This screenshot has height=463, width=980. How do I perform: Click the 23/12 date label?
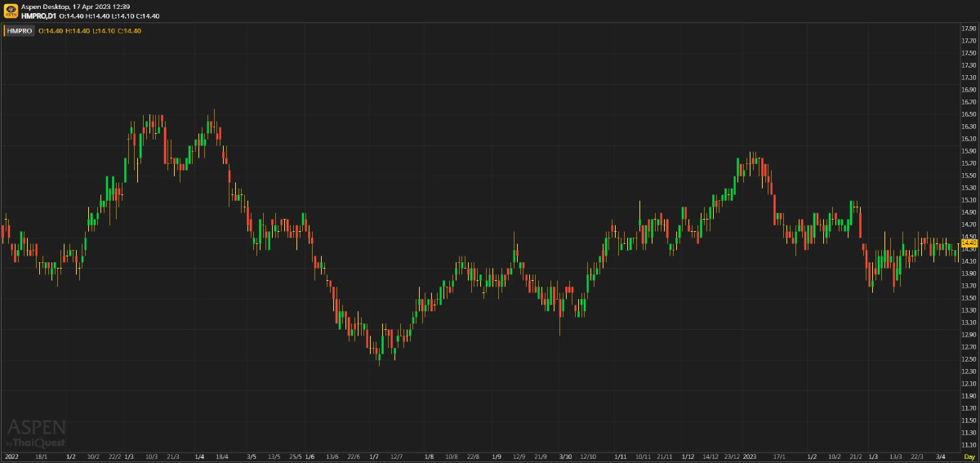(733, 456)
